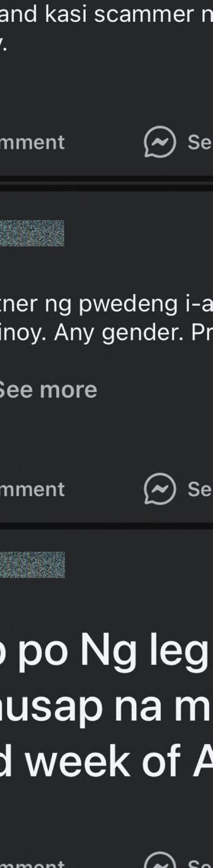This screenshot has height=868, width=213.
Task: Tap Messenger send icon below See more post
Action: pyautogui.click(x=160, y=489)
